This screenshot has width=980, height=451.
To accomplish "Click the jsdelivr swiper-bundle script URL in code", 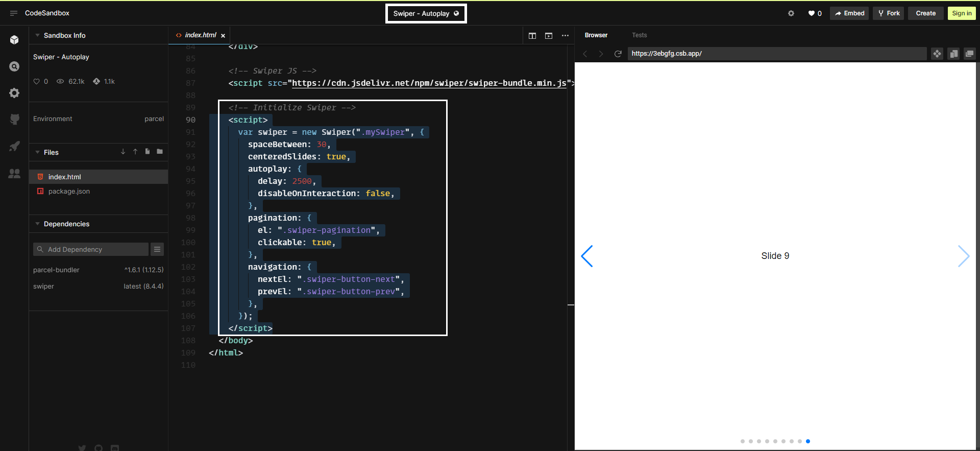I will pos(429,83).
